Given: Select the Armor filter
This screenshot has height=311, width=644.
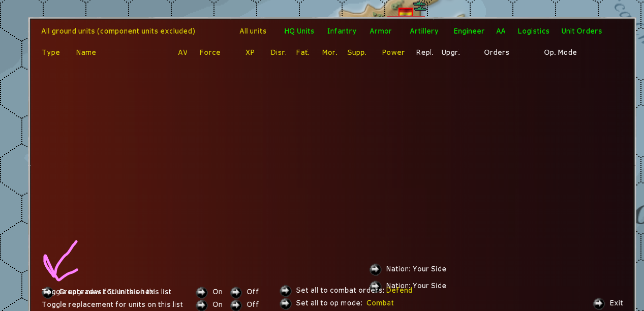Looking at the screenshot, I should (380, 31).
